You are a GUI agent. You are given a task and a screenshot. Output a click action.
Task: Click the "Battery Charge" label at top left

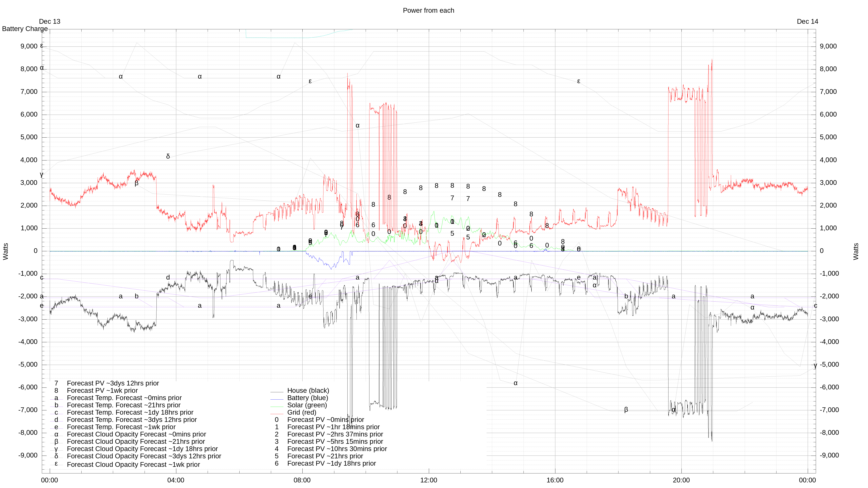coord(25,29)
